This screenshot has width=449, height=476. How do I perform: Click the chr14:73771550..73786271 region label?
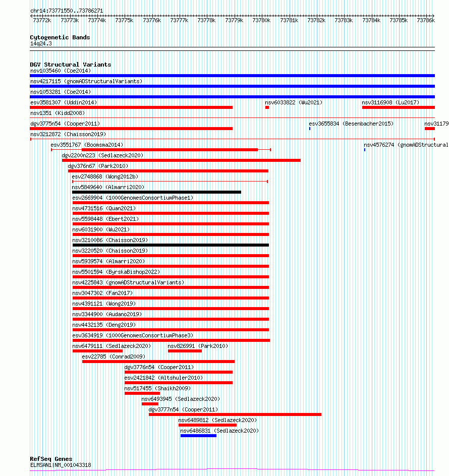(67, 11)
